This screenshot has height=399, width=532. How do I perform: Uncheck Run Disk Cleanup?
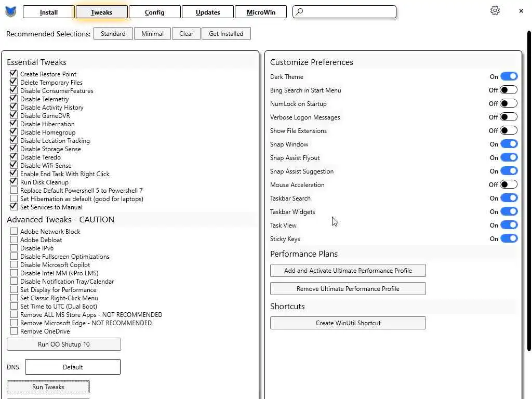tap(14, 182)
